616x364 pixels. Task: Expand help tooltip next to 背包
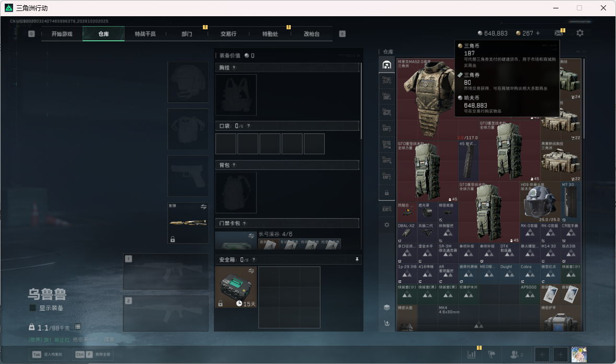point(234,165)
